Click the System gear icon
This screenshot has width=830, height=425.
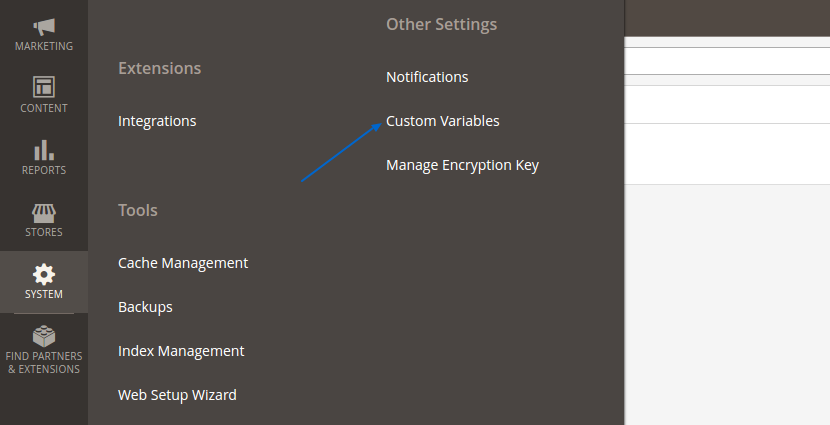tap(44, 274)
